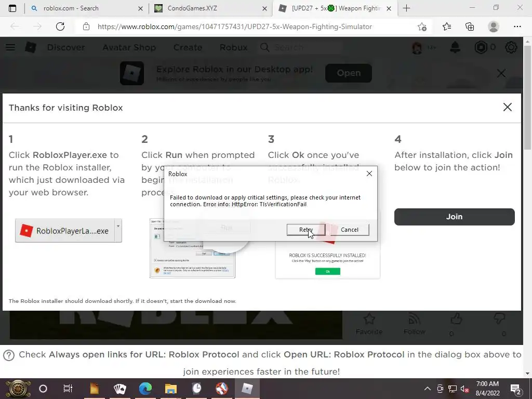Click the muted volume tray icon

(464, 389)
